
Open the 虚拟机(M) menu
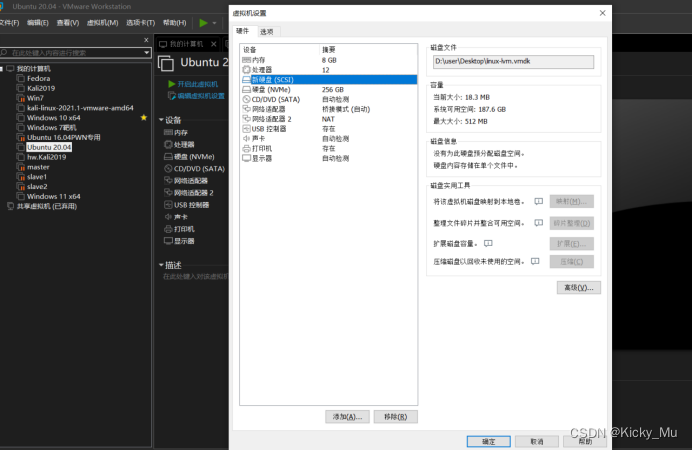pos(103,23)
